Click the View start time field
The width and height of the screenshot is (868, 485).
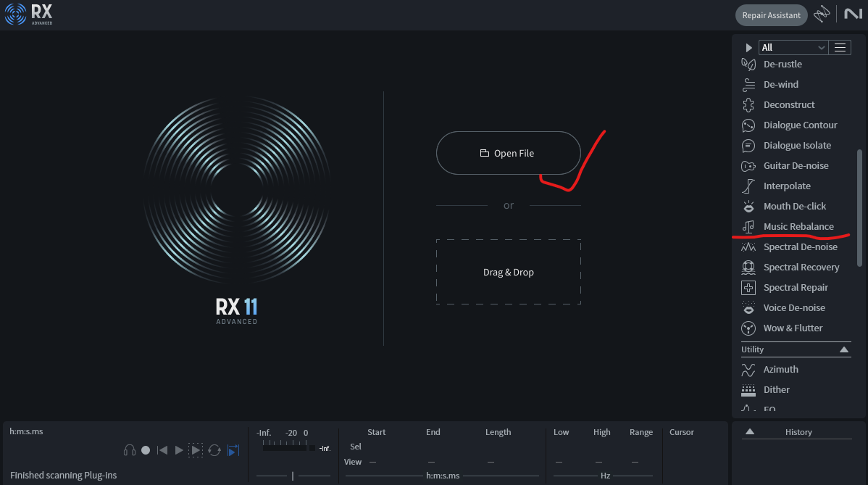click(x=372, y=462)
